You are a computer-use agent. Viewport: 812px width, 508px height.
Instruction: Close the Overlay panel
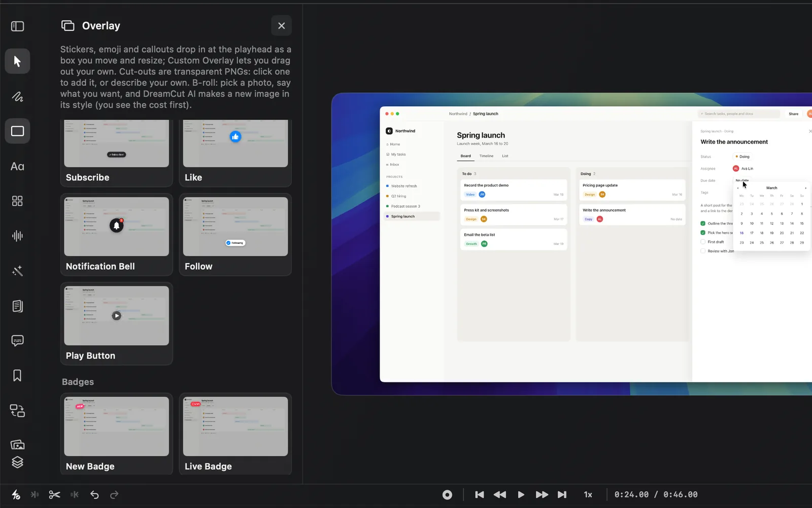pos(281,25)
